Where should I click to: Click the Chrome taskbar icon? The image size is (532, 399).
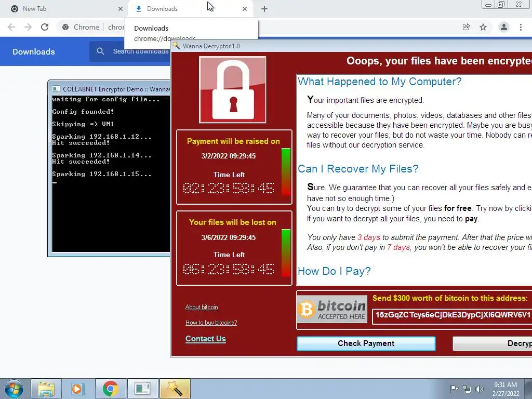coord(110,389)
